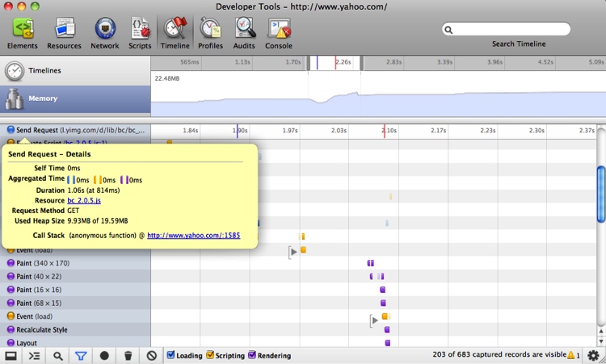Click the scrollbar up arrow

(x=601, y=331)
